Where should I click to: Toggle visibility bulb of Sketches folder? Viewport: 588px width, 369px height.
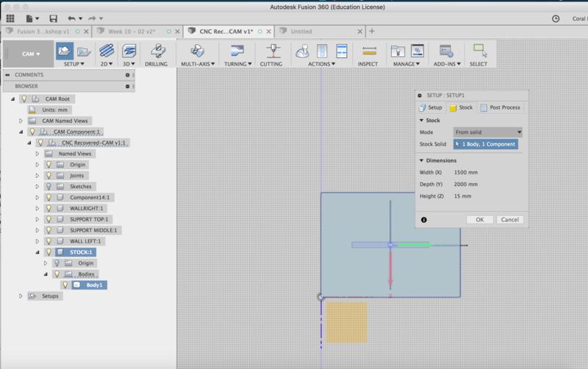point(49,187)
